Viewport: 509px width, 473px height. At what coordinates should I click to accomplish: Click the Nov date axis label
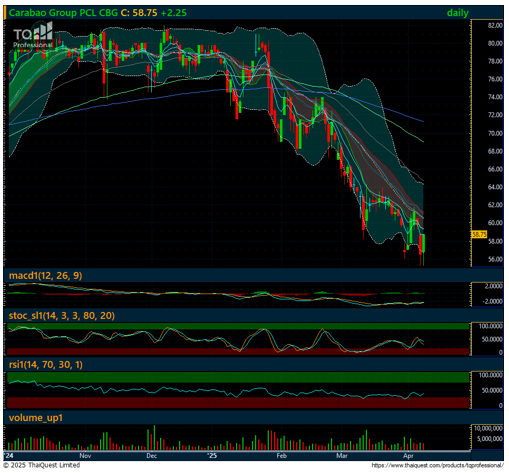(85, 456)
